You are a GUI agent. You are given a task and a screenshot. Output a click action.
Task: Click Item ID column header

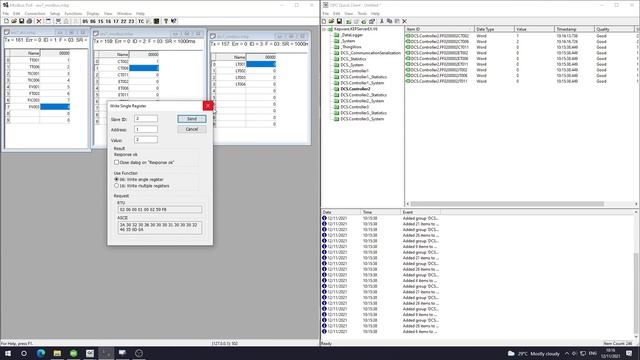click(x=440, y=29)
